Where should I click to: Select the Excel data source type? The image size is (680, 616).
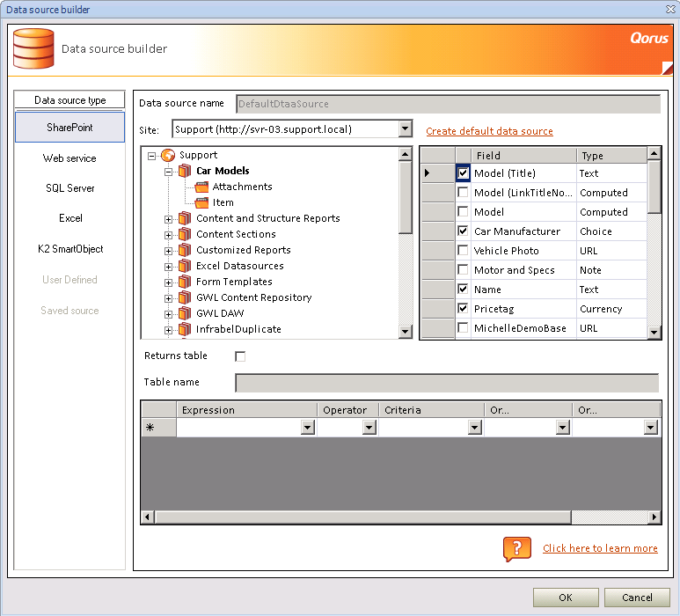(70, 218)
